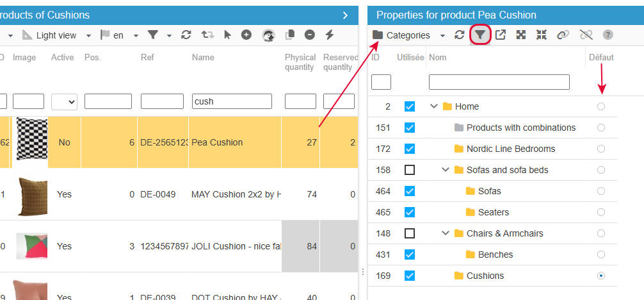The height and width of the screenshot is (300, 644).
Task: Open the filter options dropdown arrow
Action: pyautogui.click(x=169, y=36)
